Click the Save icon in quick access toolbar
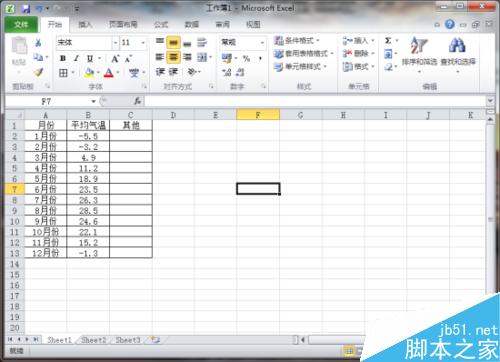 tap(26, 8)
